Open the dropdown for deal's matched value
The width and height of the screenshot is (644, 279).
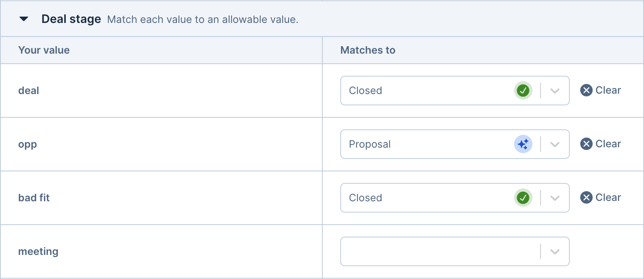pos(555,91)
